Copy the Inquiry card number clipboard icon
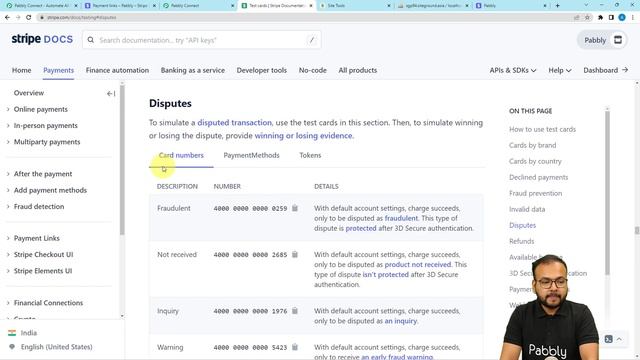 pos(295,311)
